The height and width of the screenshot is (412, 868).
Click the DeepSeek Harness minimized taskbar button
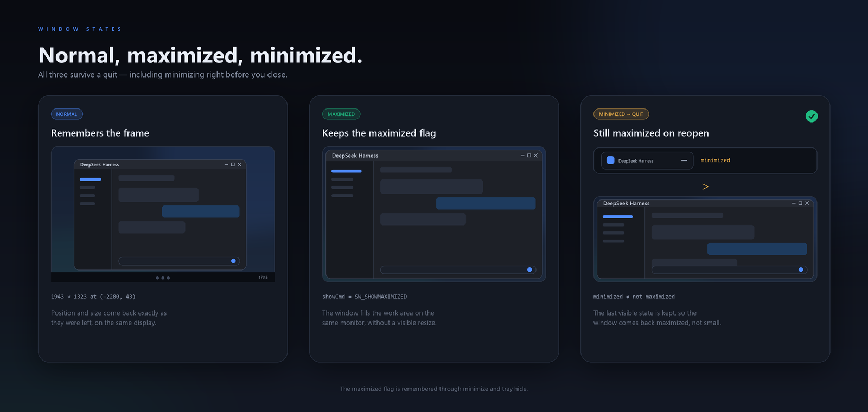(x=647, y=160)
